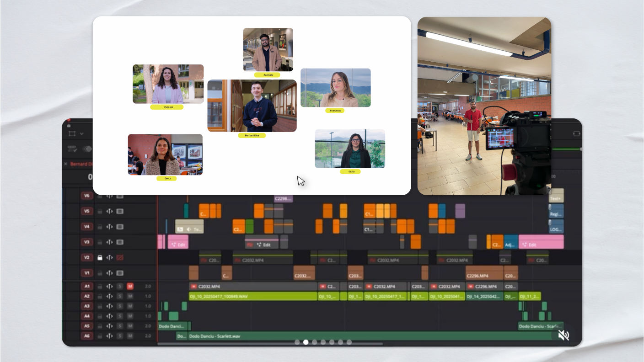This screenshot has height=362, width=644.
Task: Select the transform tool icon above the timeline
Action: [72, 133]
